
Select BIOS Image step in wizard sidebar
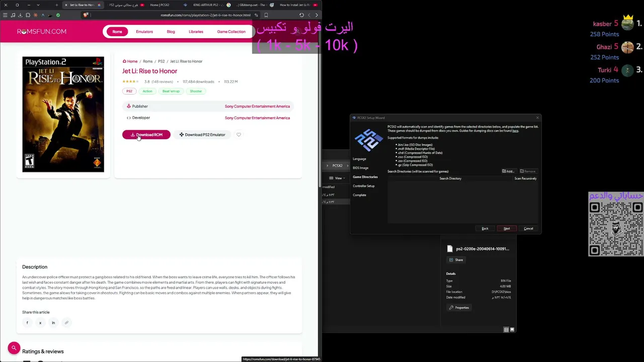pyautogui.click(x=361, y=168)
